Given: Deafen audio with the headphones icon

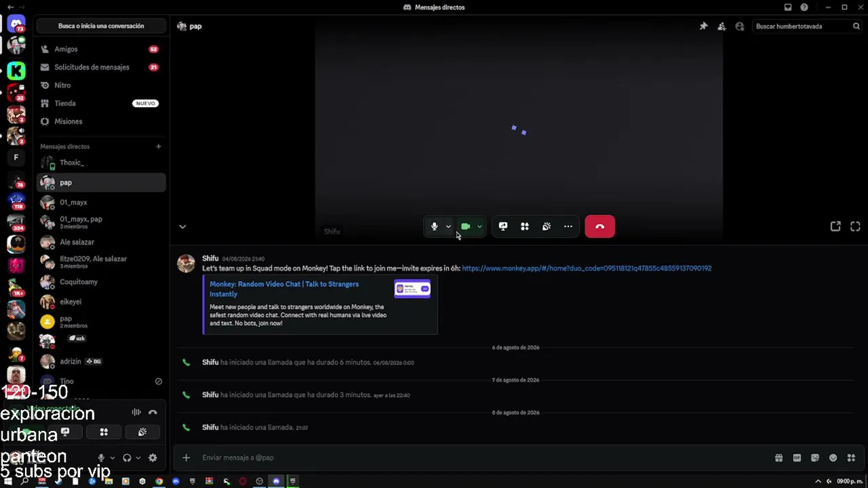Looking at the screenshot, I should pos(127,457).
